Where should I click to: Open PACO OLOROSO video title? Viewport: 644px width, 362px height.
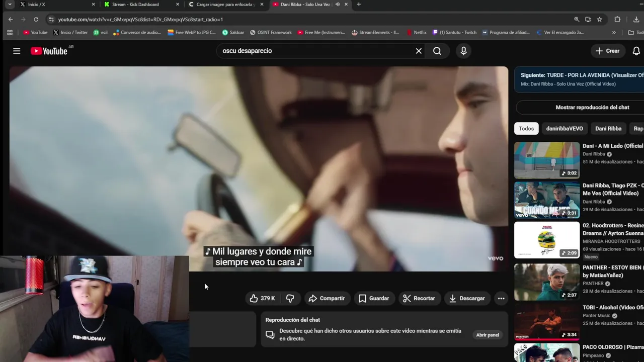pyautogui.click(x=613, y=347)
